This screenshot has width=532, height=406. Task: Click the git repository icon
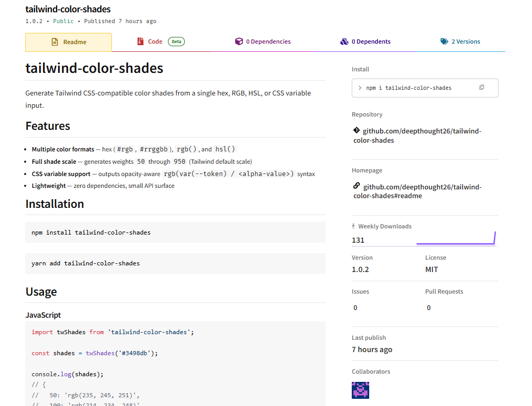tap(356, 130)
